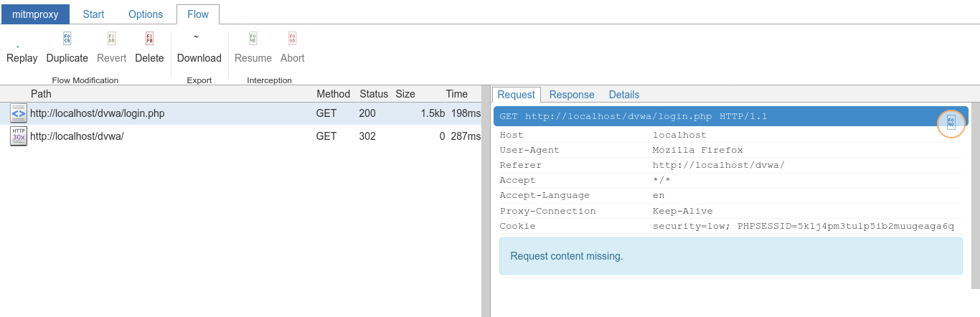Open the mitmproxy main menu tab

tap(34, 14)
